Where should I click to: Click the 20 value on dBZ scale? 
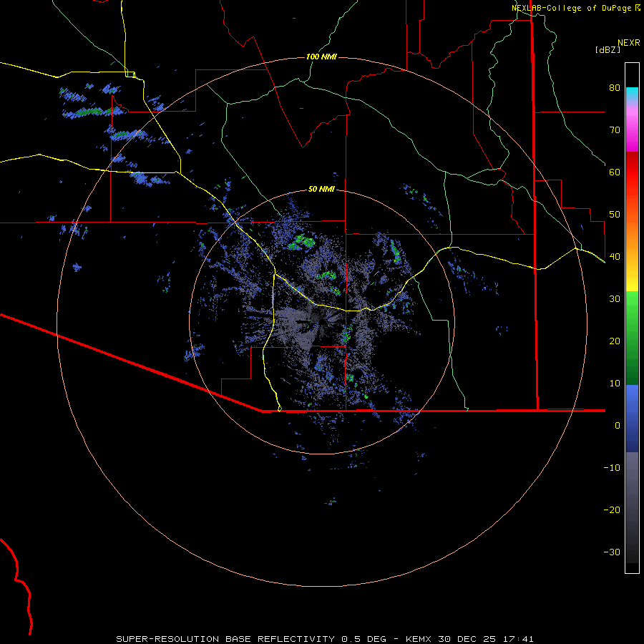click(x=615, y=341)
